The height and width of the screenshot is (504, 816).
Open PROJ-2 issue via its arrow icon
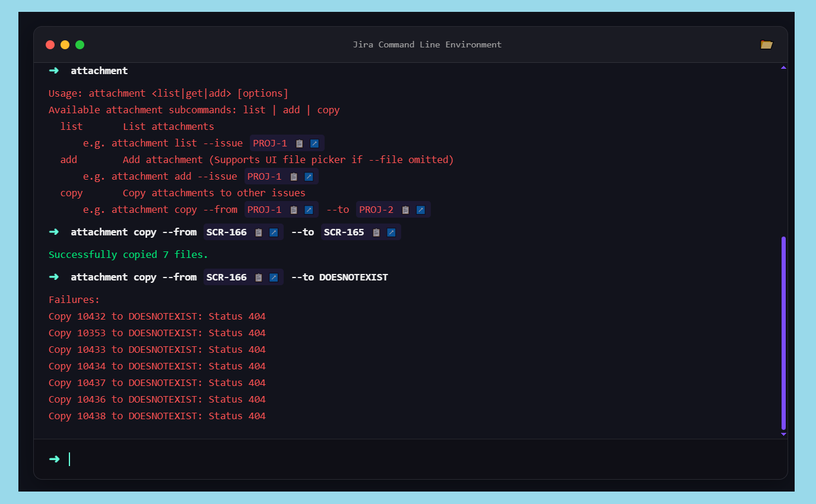click(x=421, y=210)
